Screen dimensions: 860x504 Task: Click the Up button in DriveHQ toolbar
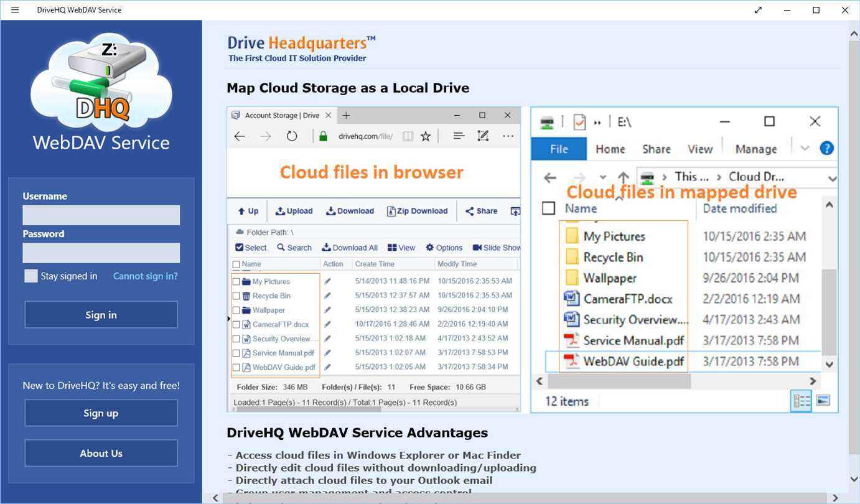pos(248,211)
